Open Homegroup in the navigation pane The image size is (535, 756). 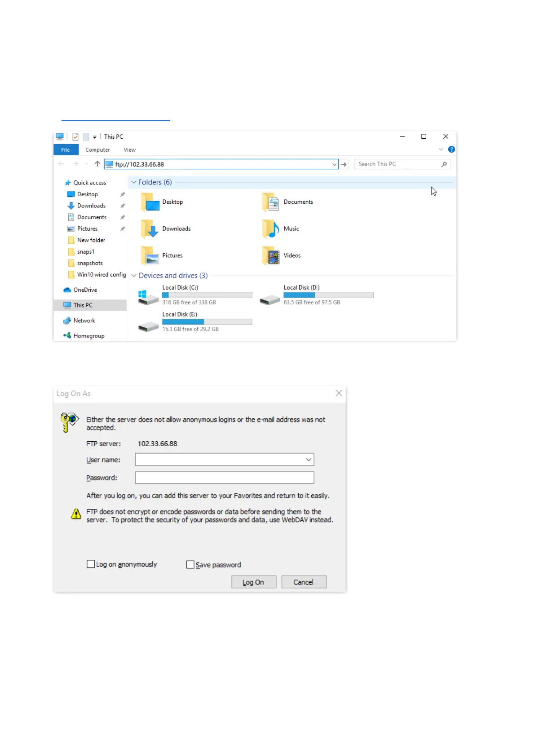coord(88,336)
